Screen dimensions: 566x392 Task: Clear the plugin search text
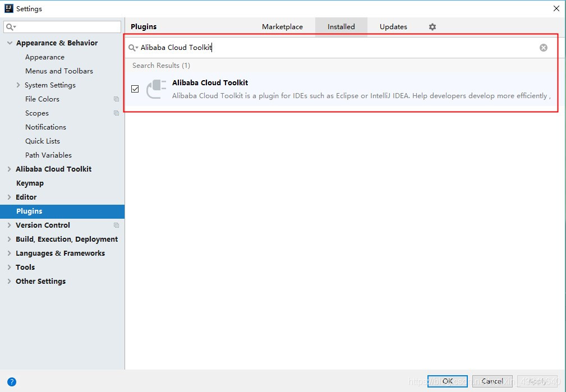pos(543,48)
